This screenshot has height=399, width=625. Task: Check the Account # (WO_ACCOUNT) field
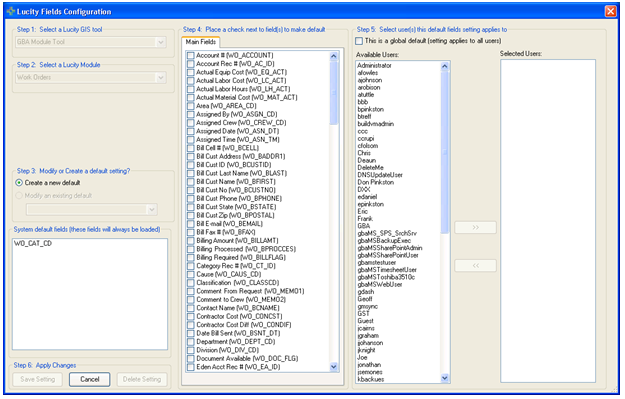(x=191, y=55)
